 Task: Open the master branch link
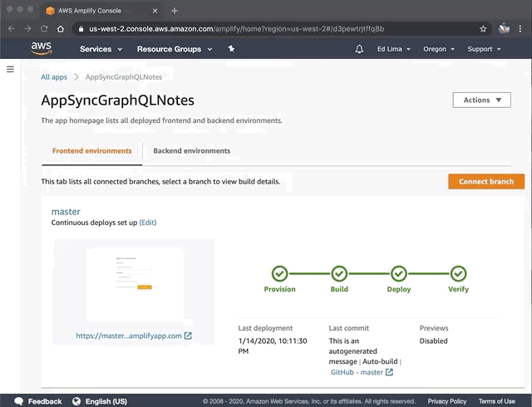tap(66, 212)
